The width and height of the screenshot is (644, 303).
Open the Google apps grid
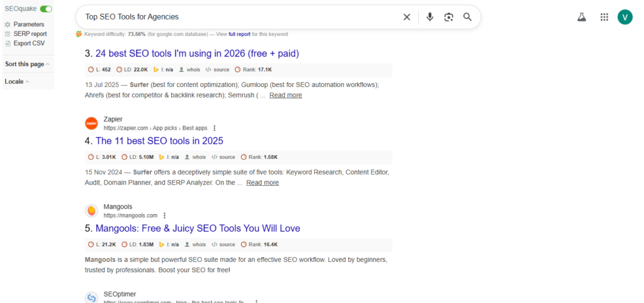(x=604, y=17)
